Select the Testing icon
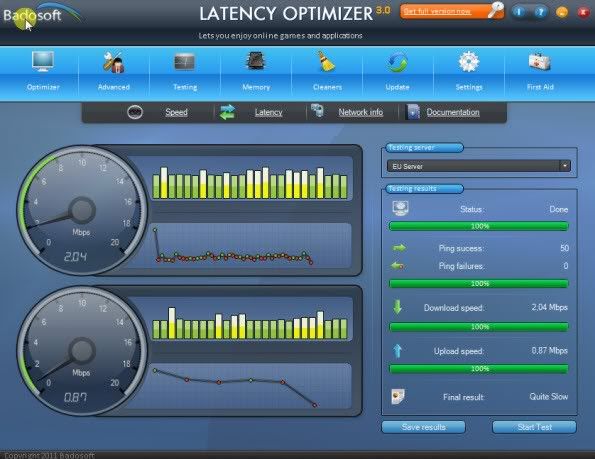 (185, 62)
